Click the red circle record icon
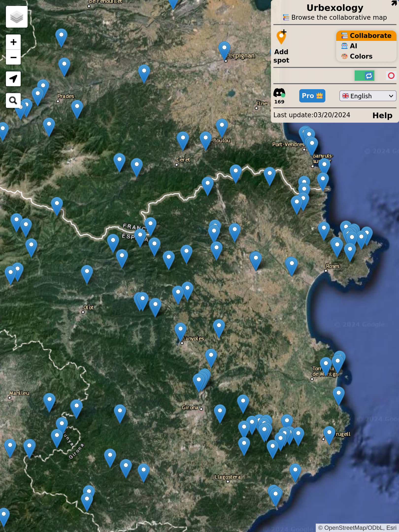The height and width of the screenshot is (532, 399). click(x=391, y=76)
